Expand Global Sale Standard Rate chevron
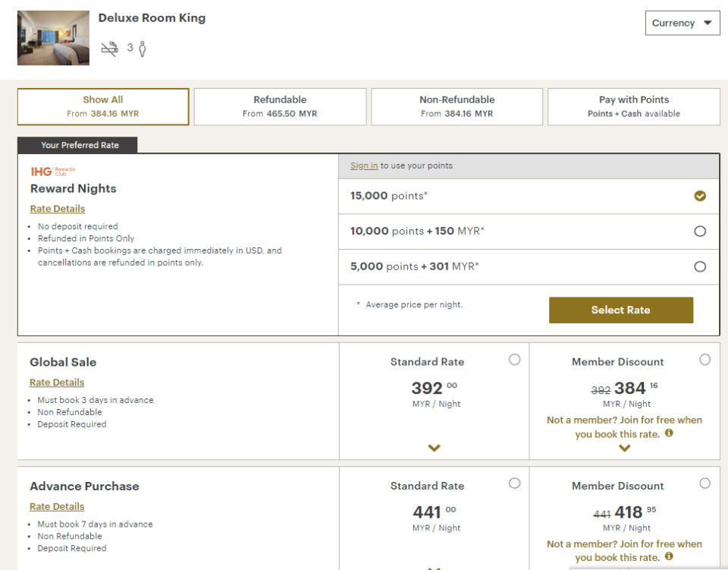The height and width of the screenshot is (570, 728). (x=434, y=448)
